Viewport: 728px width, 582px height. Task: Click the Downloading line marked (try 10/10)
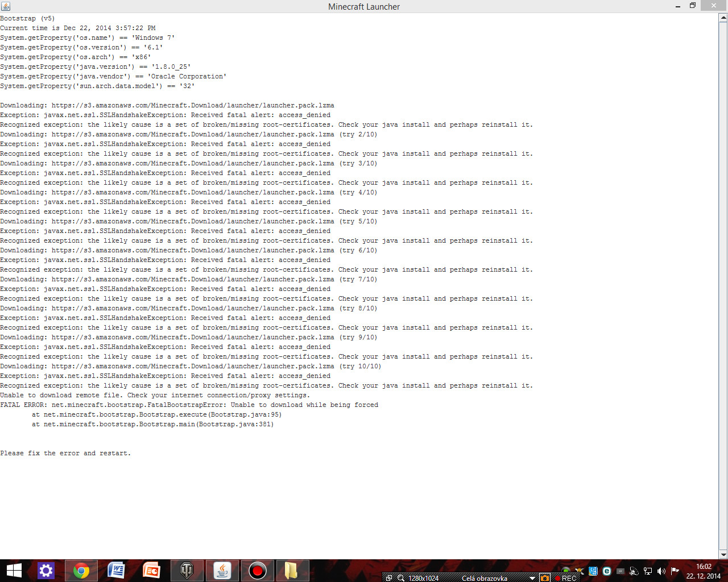(191, 366)
